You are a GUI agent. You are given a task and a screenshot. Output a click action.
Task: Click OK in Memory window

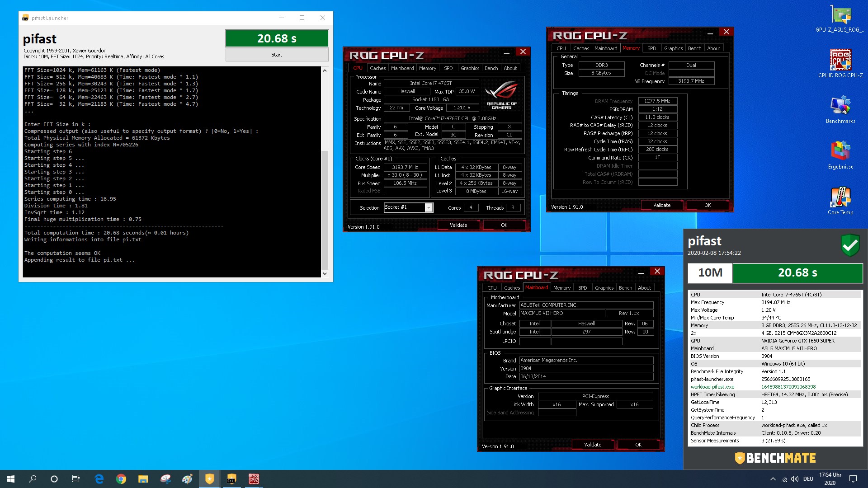708,205
